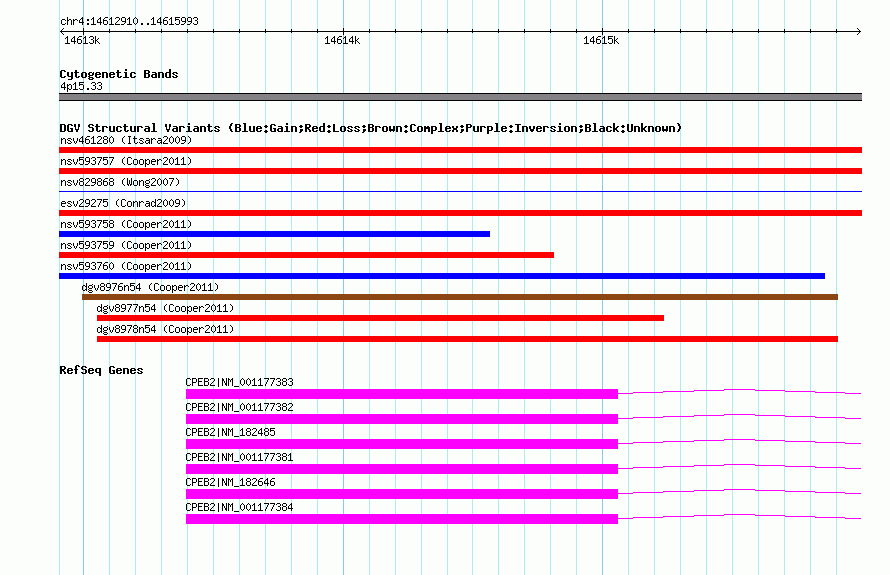Viewport: 890px width, 575px height.
Task: Click the CPEB2|NM_001177384 transcript label
Action: [240, 507]
